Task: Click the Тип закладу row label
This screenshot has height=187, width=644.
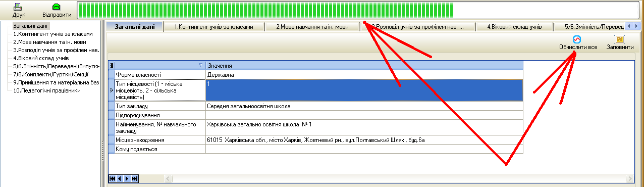Action: (160, 106)
